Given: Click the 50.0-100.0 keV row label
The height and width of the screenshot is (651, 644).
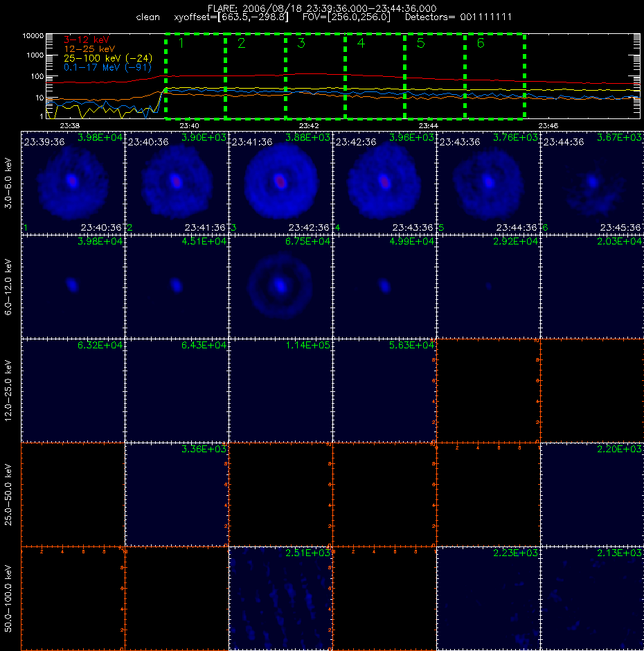Looking at the screenshot, I should point(8,598).
